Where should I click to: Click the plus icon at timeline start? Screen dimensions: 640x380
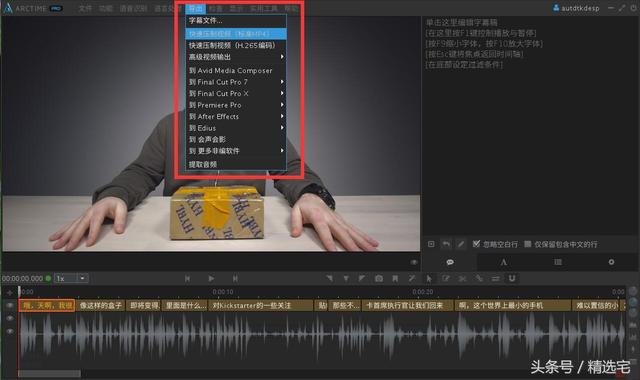(x=10, y=292)
